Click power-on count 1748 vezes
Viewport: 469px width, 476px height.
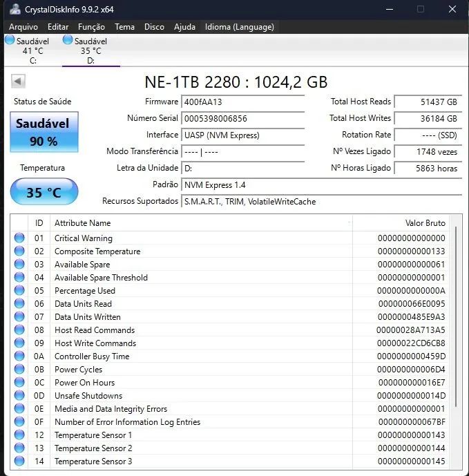428,151
